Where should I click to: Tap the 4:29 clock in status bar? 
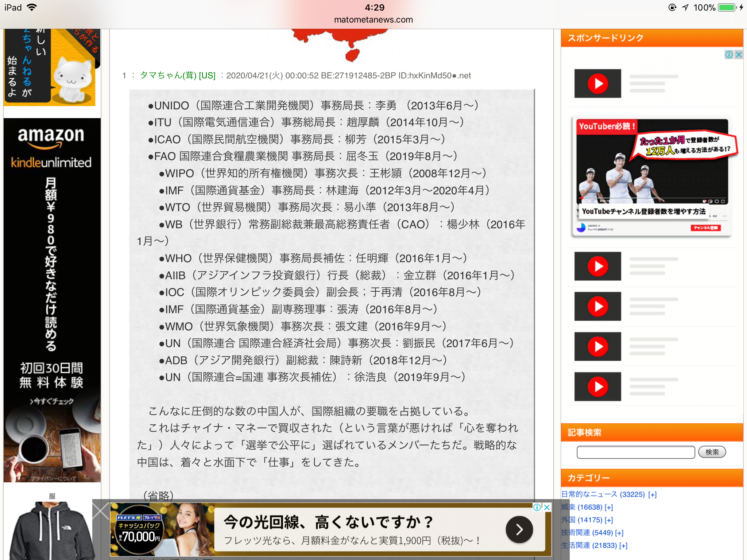(375, 7)
